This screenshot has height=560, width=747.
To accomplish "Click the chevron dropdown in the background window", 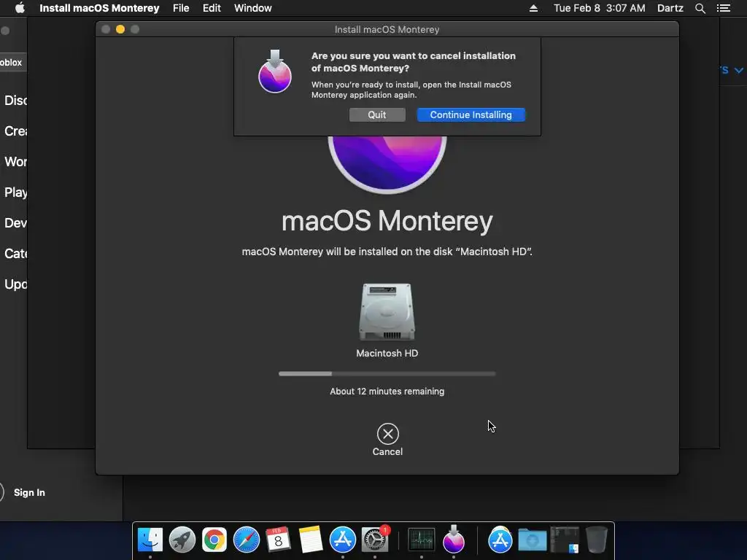I will click(738, 71).
